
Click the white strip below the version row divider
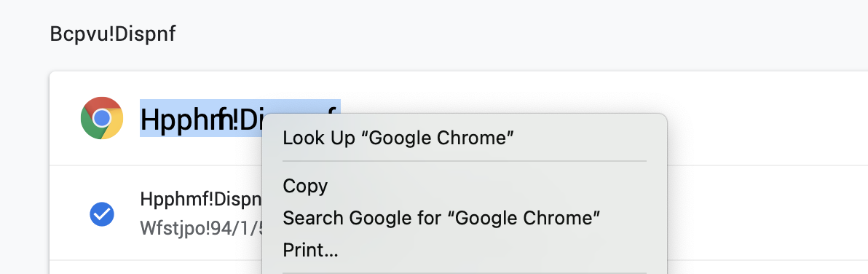(155, 267)
